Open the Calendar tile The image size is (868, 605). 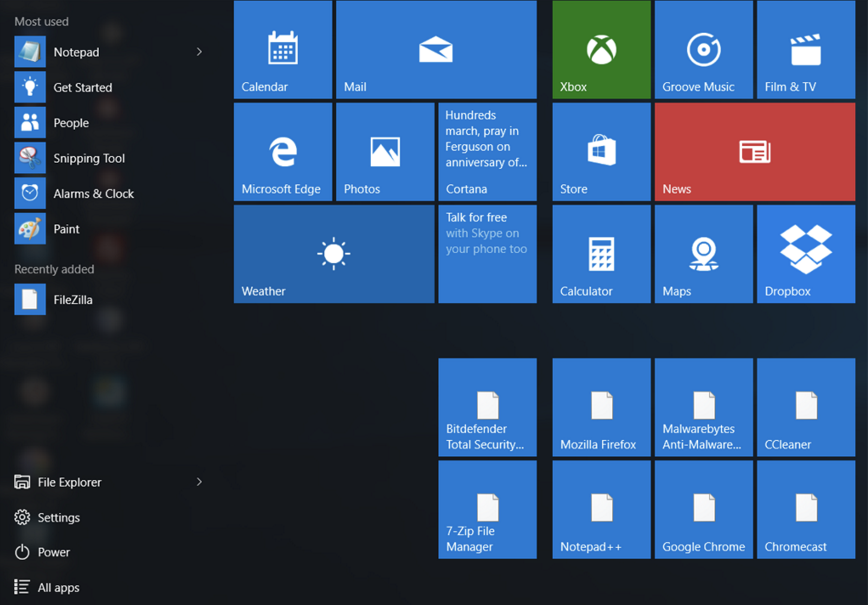282,50
